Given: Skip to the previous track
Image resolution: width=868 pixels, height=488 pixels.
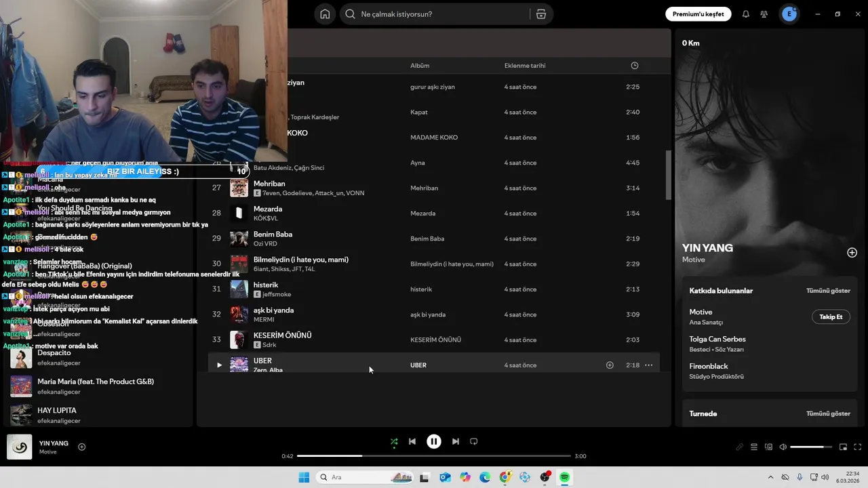Looking at the screenshot, I should pyautogui.click(x=412, y=441).
